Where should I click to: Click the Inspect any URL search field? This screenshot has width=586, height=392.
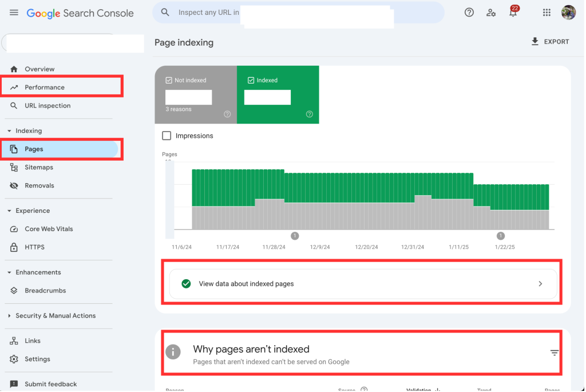(298, 13)
